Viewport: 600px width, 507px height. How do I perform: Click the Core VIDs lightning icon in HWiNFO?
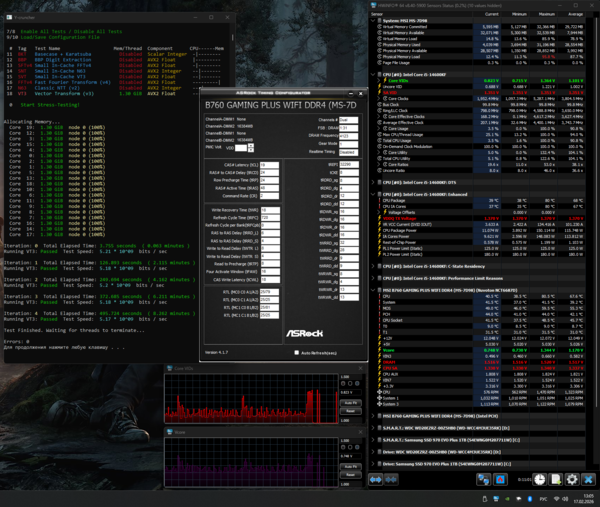385,81
